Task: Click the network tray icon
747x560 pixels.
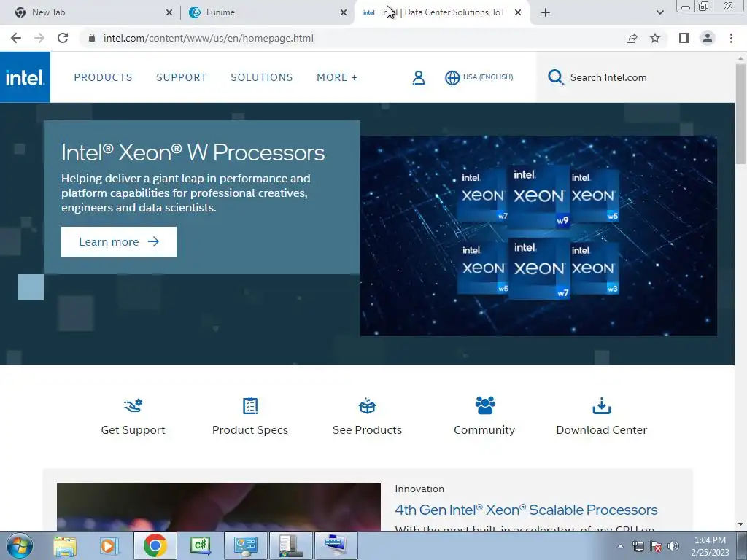Action: pos(638,546)
